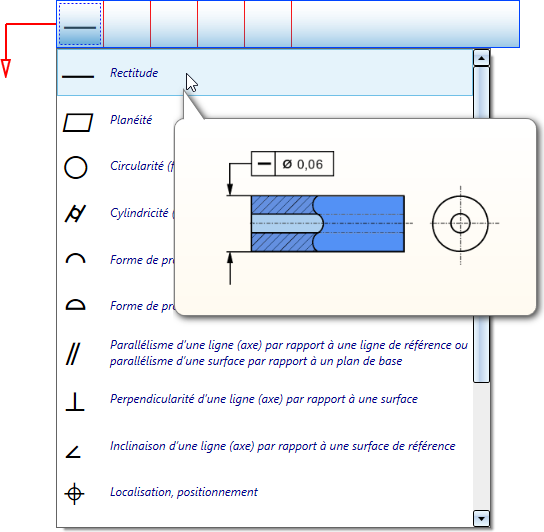Click the tooltip preview of straightness Ø 0,06
544x532 pixels.
[x=356, y=217]
